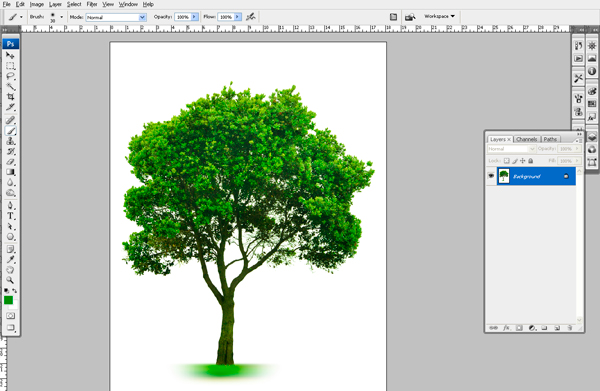Select the Blur tool
This screenshot has height=391, width=600.
(10, 182)
